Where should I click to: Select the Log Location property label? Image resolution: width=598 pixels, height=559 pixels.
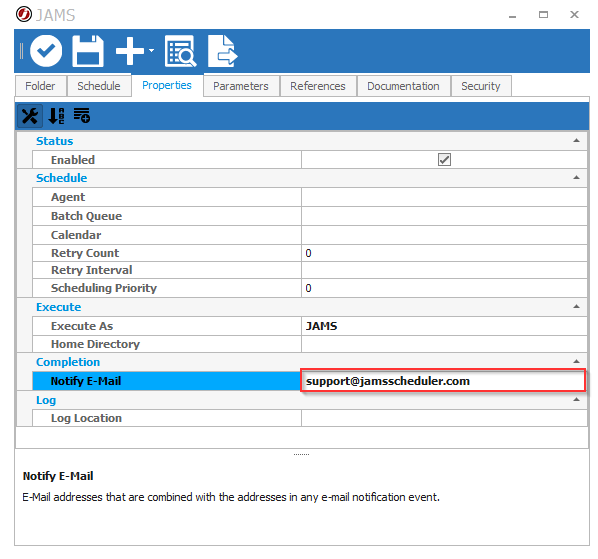[86, 418]
